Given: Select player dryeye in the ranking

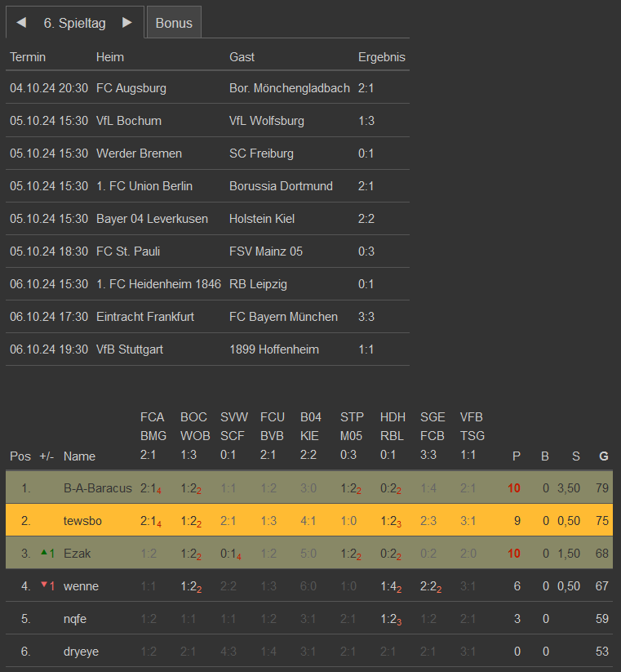Looking at the screenshot, I should coord(82,651).
